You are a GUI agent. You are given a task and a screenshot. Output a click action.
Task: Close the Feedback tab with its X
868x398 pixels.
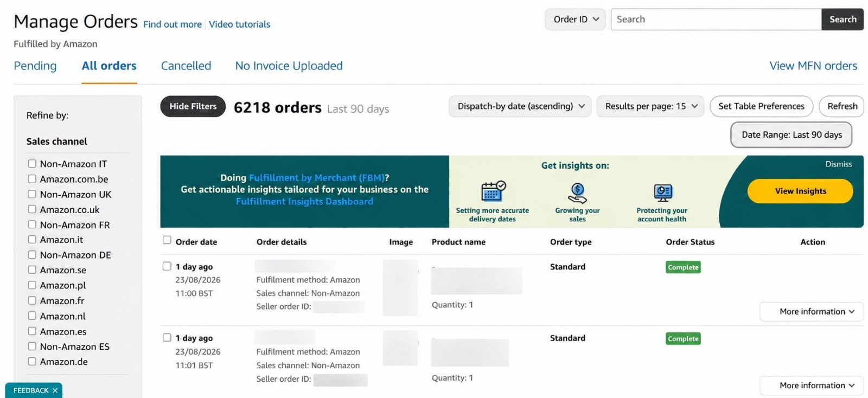[55, 390]
